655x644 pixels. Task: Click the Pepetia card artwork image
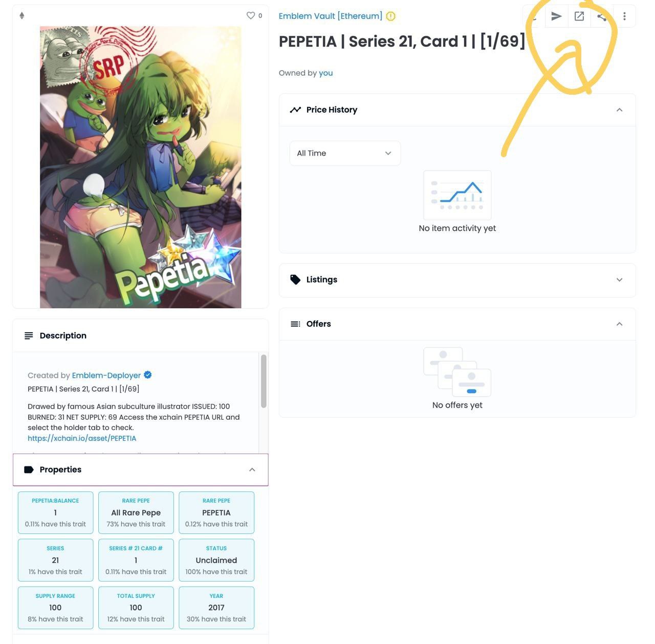(140, 167)
